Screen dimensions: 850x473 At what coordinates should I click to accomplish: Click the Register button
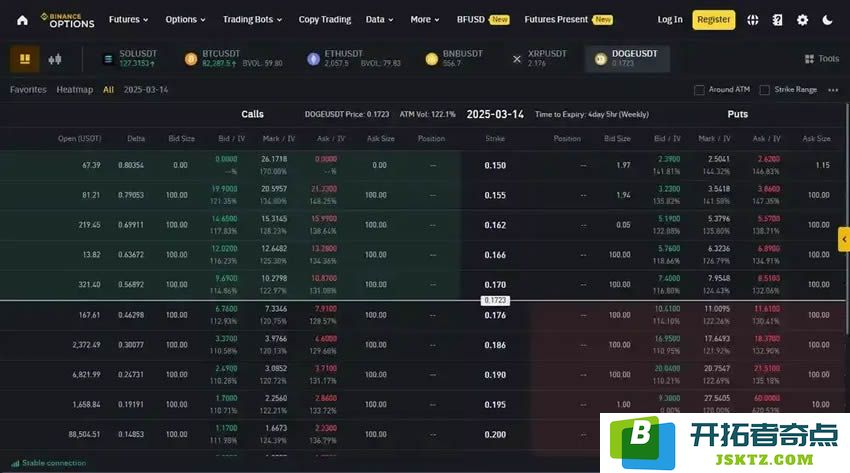[x=713, y=20]
